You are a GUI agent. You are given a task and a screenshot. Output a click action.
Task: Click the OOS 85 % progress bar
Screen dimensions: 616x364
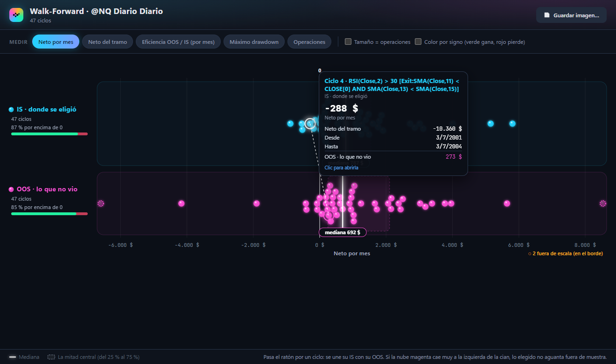tap(49, 214)
